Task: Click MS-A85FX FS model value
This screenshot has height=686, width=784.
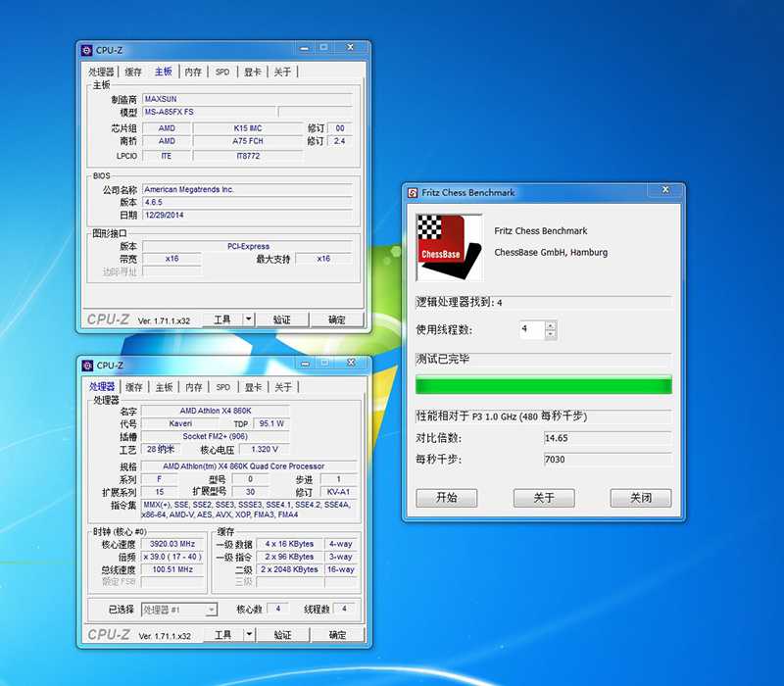Action: [x=209, y=112]
